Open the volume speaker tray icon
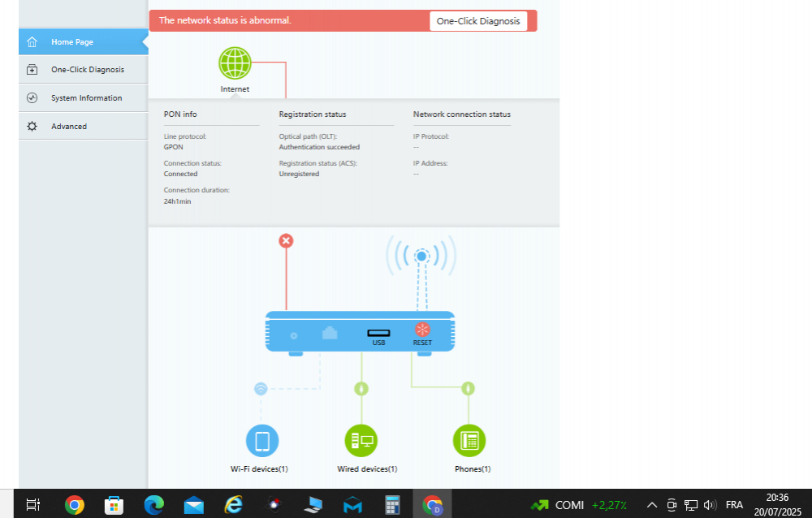This screenshot has width=812, height=518. pyautogui.click(x=710, y=505)
